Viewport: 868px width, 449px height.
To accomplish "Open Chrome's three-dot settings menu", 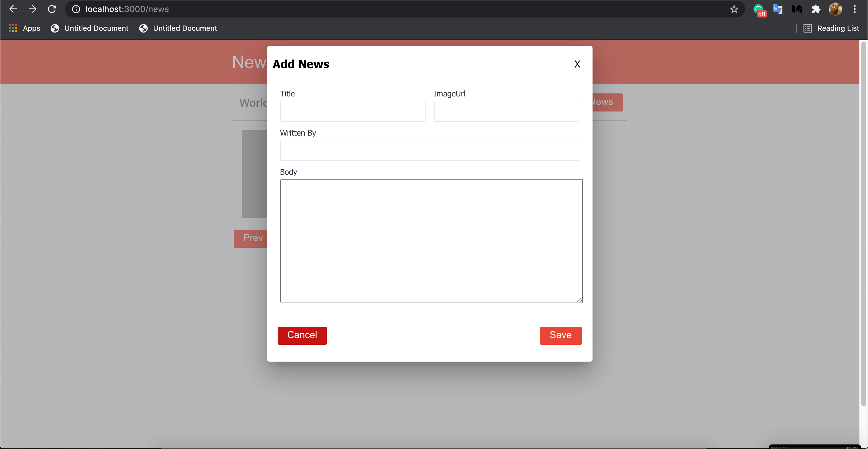I will point(855,9).
